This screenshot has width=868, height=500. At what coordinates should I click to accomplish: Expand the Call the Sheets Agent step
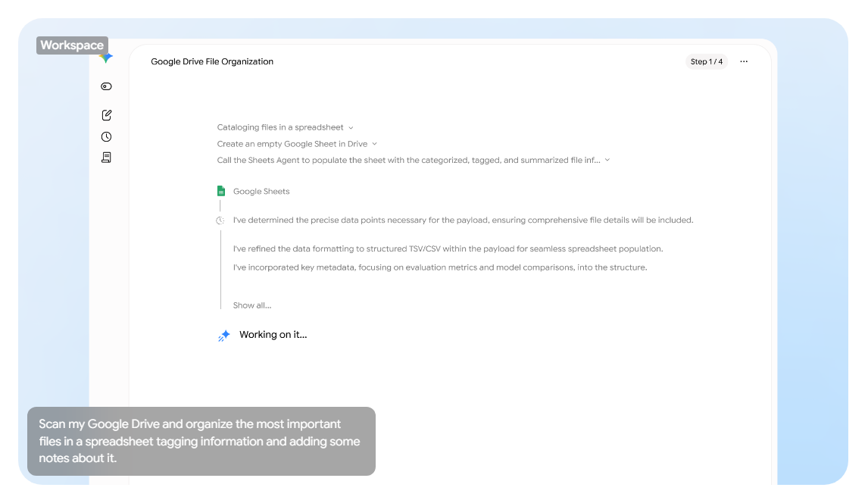413,160
